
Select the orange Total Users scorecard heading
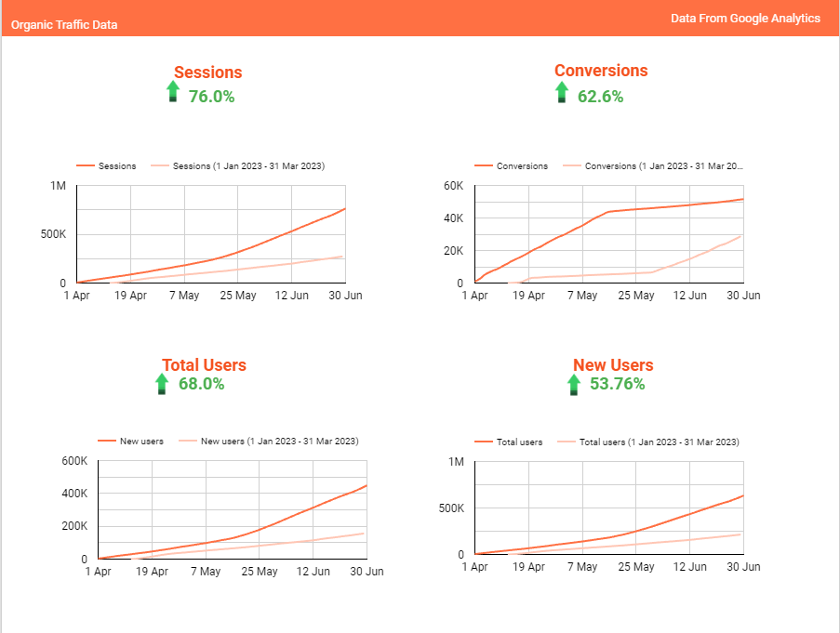click(x=204, y=365)
